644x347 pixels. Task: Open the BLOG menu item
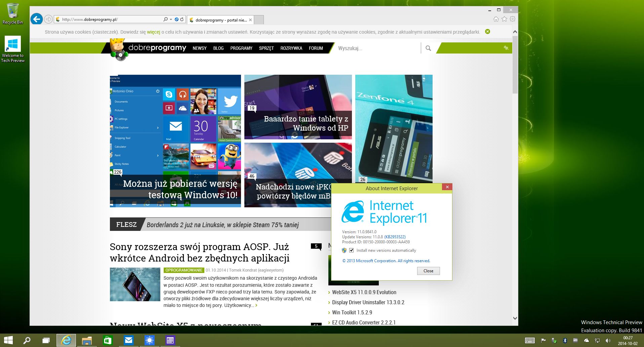(x=218, y=48)
